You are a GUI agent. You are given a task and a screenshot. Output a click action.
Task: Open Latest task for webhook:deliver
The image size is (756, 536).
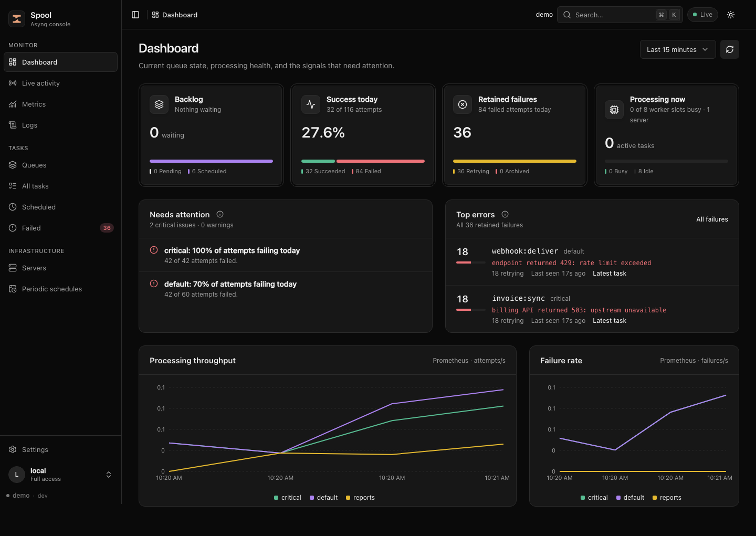pyautogui.click(x=610, y=274)
